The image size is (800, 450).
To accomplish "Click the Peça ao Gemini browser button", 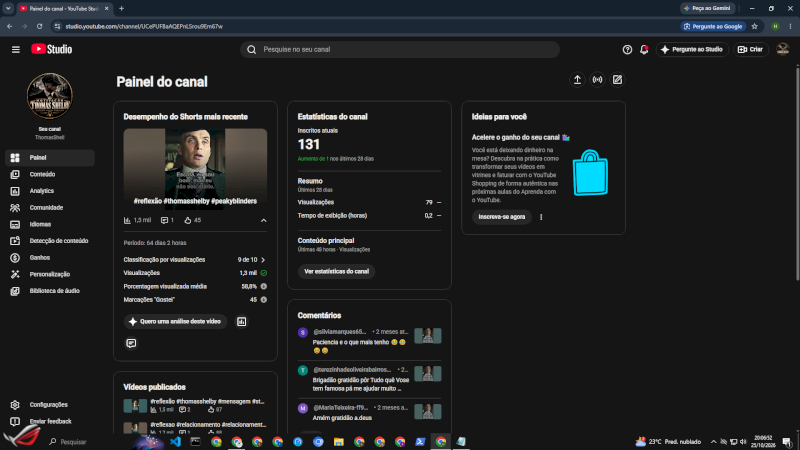I will [707, 8].
